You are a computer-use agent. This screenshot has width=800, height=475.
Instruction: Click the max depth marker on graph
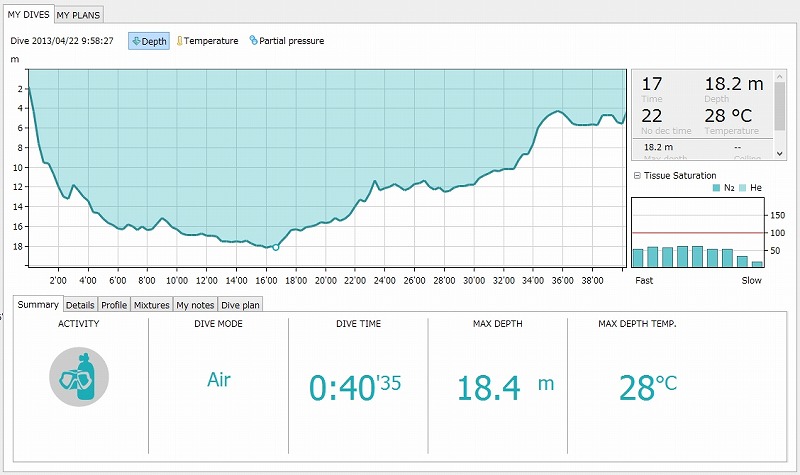click(276, 247)
